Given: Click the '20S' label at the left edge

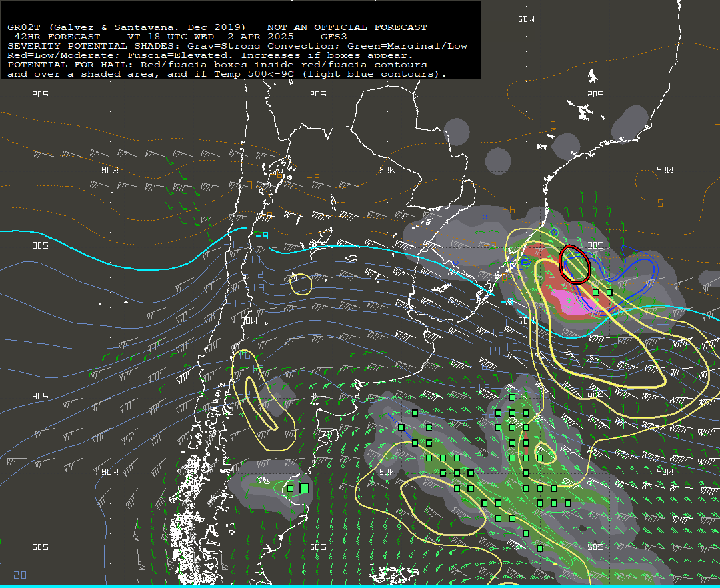Looking at the screenshot, I should point(40,95).
